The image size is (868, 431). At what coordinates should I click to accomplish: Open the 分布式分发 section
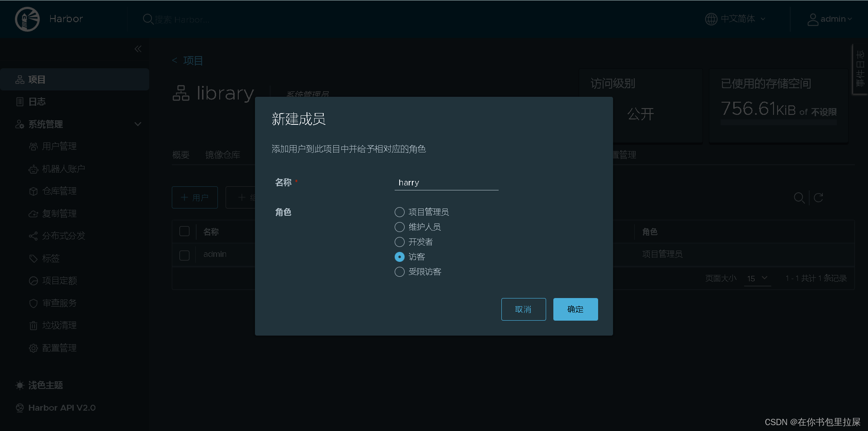63,236
